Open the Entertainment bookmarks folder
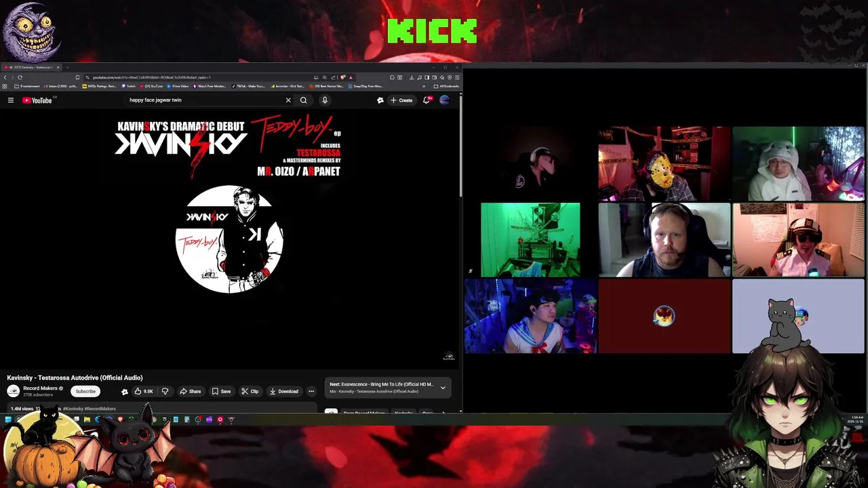 (27, 86)
